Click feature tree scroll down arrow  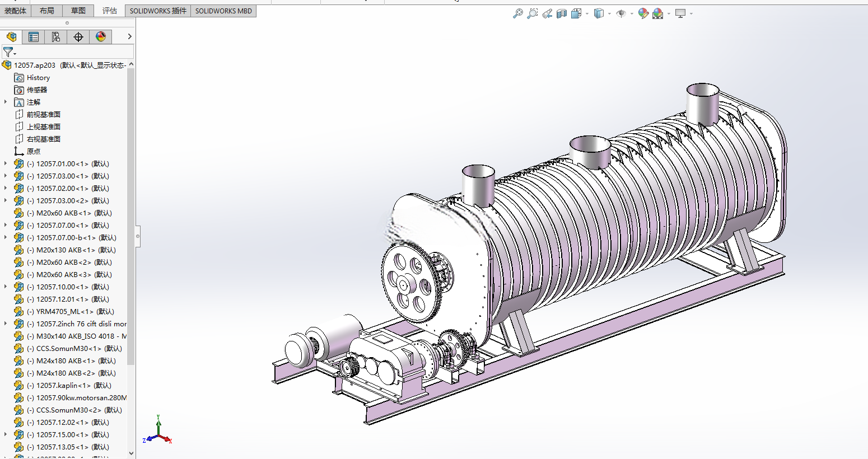tap(131, 453)
